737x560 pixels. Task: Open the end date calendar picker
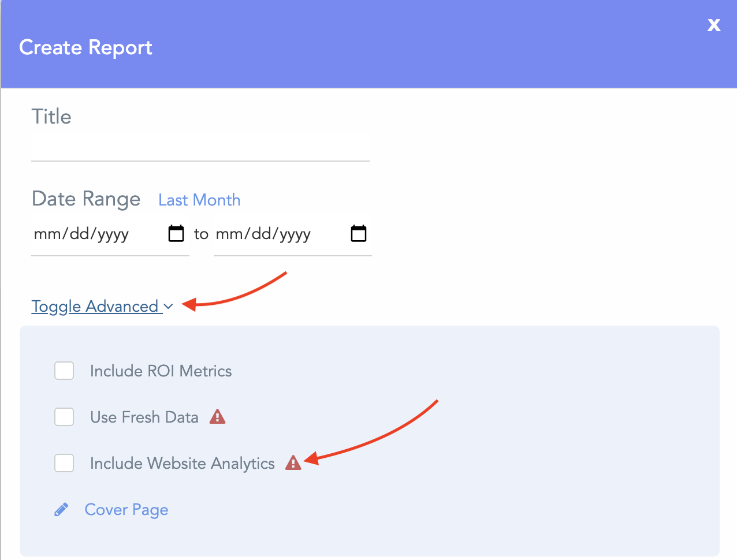click(358, 233)
